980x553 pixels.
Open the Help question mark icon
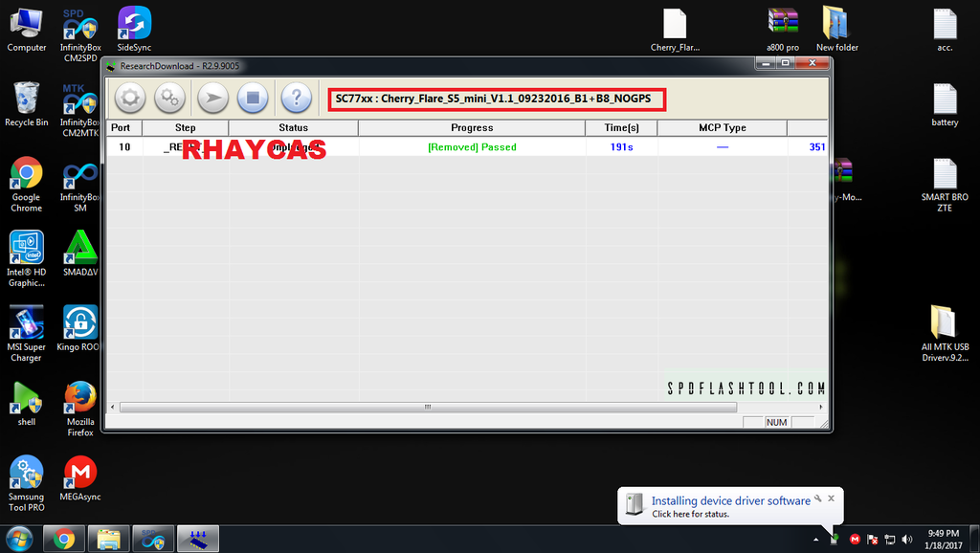tap(297, 97)
